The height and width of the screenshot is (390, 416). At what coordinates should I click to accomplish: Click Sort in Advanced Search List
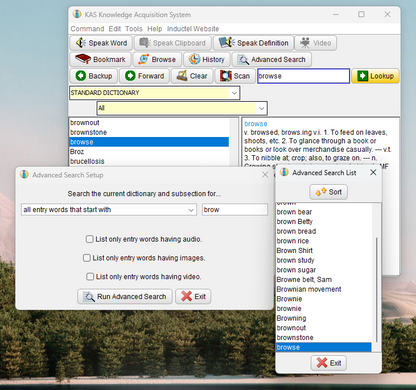point(329,192)
